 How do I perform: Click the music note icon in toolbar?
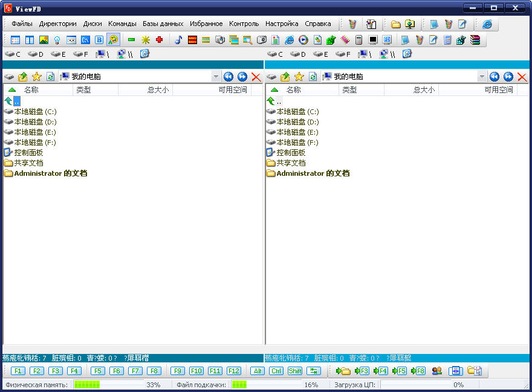[178, 40]
